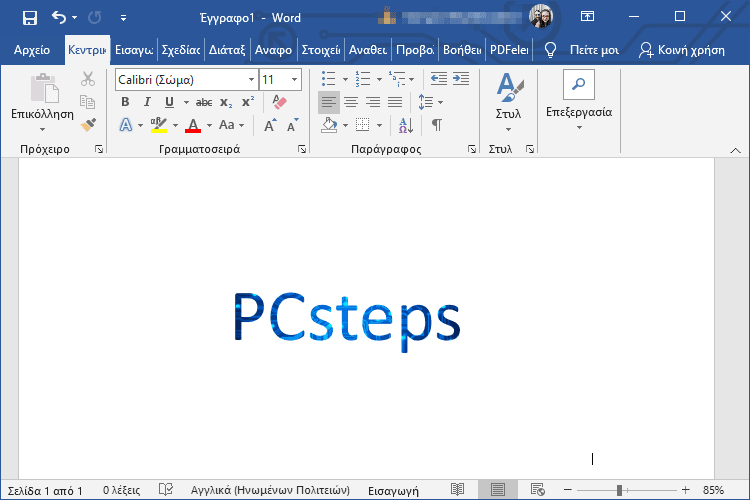Switch to the Σχεδίαση ribbon tab

coord(181,50)
